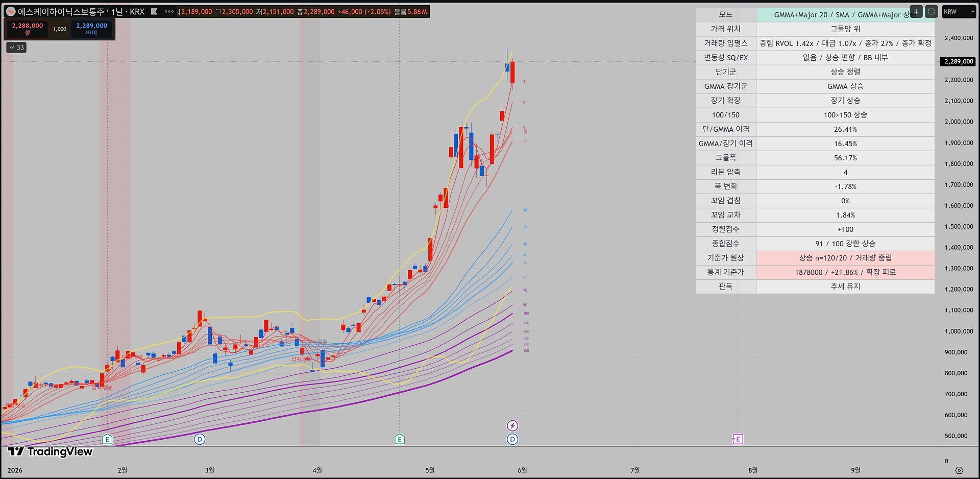Click the 꼬임 겹침 row label
The image size is (980, 479).
click(x=725, y=201)
